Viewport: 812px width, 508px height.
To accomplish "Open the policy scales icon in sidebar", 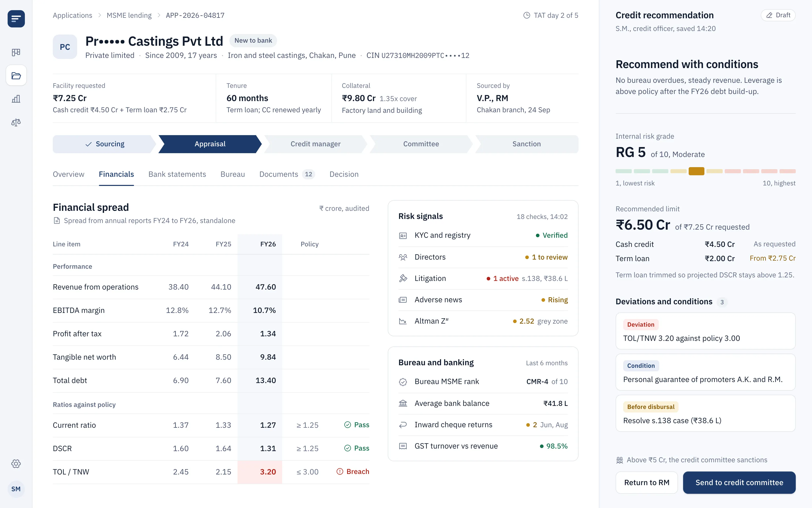I will pyautogui.click(x=16, y=122).
